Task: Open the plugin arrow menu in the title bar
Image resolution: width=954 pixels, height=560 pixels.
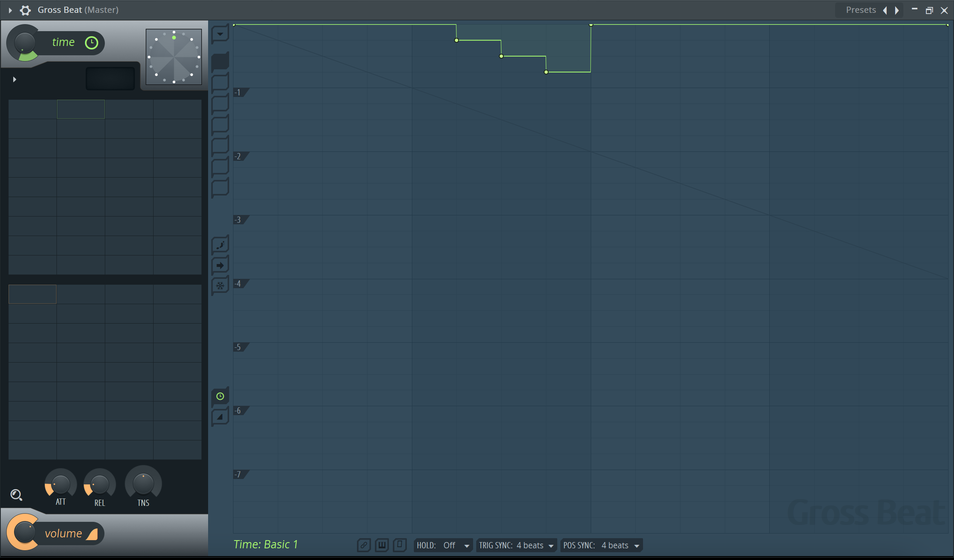Action: [11, 10]
